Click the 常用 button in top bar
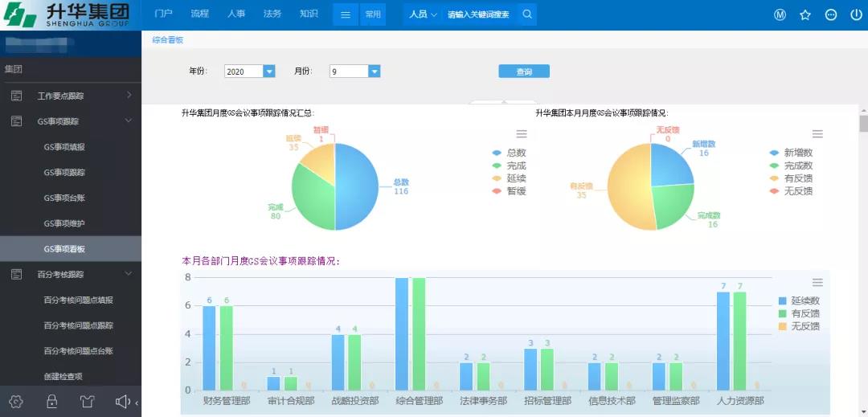Viewport: 868px width, 417px height. (373, 14)
